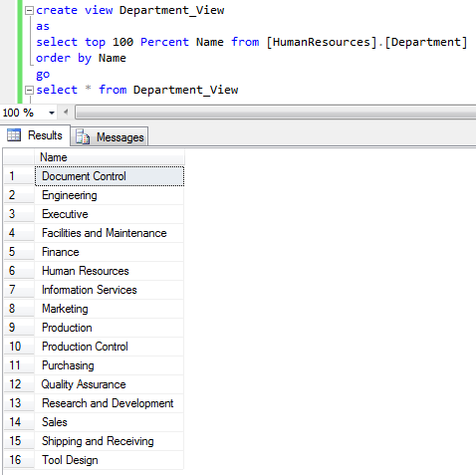Click row header number 2
This screenshot has height=475, width=476.
19,195
